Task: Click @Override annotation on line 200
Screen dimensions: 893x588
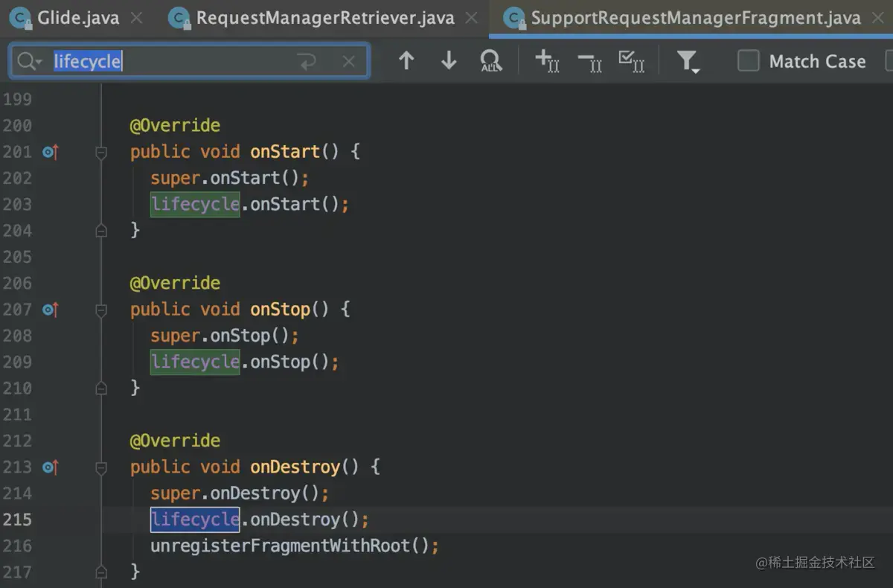Action: coord(175,125)
